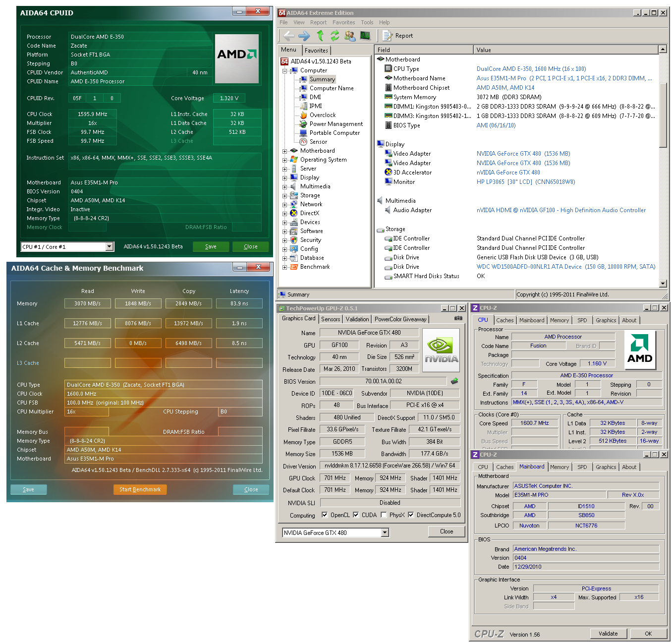Open the Help menu in AIDA64
The height and width of the screenshot is (643, 672).
coord(385,22)
